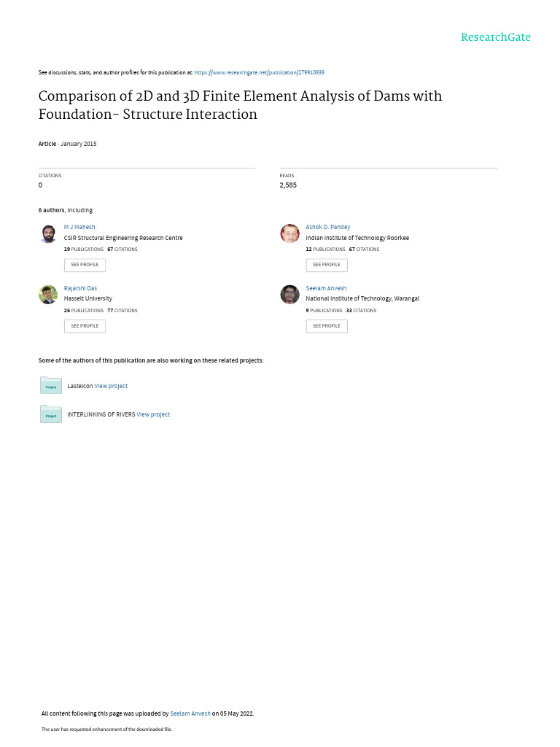Viewport: 560px width, 747px height.
Task: Open M J Mahesh author name link
Action: click(79, 227)
